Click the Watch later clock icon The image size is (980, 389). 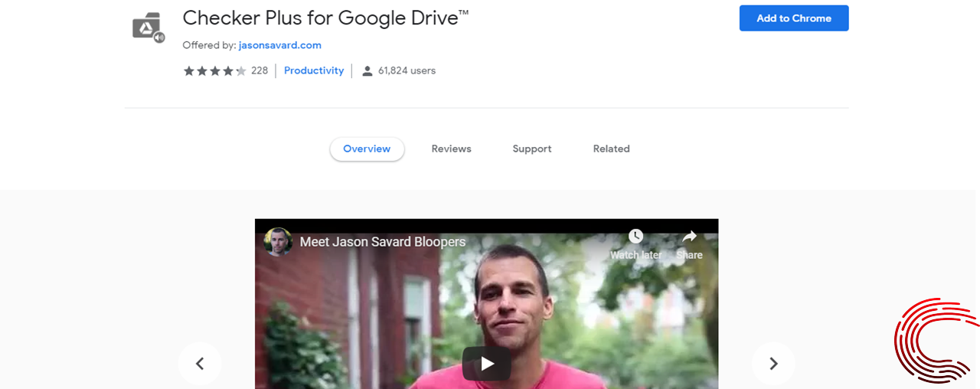click(x=635, y=237)
